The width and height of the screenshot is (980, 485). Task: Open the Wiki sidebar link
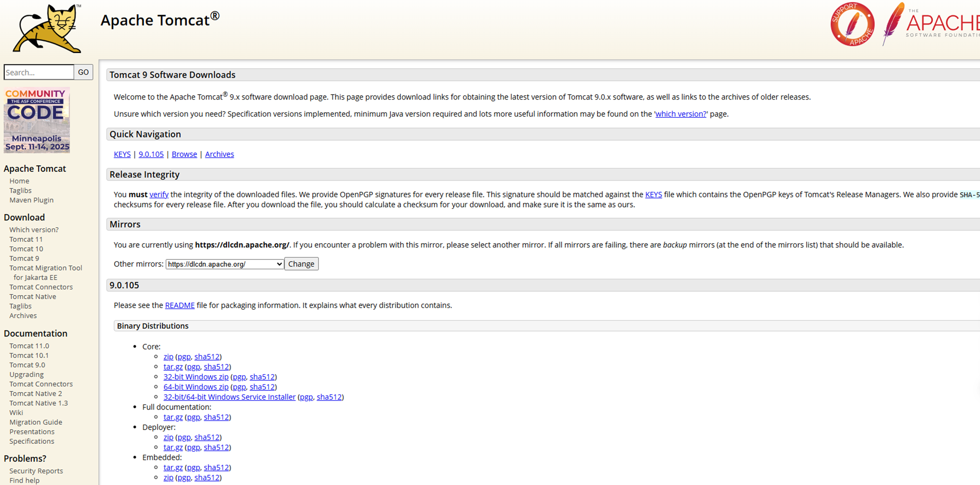pyautogui.click(x=16, y=413)
